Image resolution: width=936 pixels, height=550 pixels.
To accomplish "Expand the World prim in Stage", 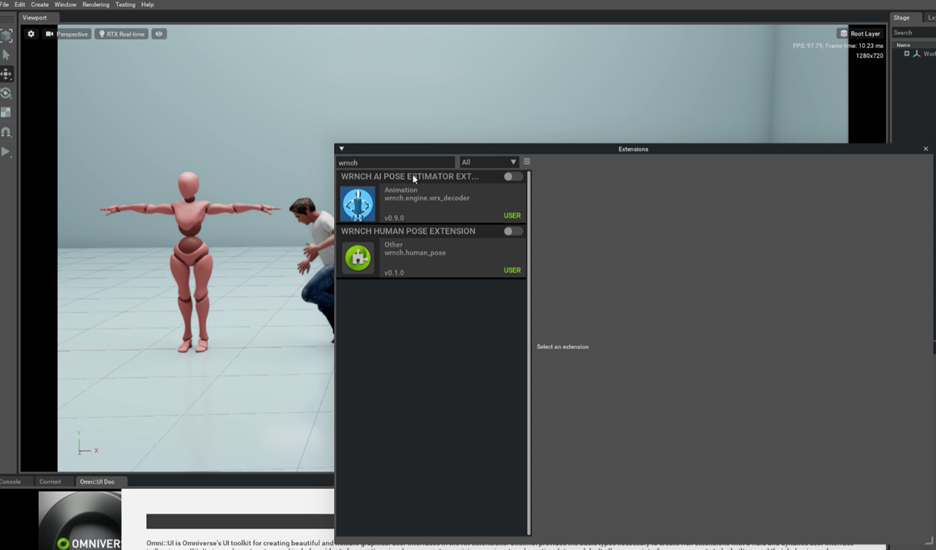I will (907, 54).
